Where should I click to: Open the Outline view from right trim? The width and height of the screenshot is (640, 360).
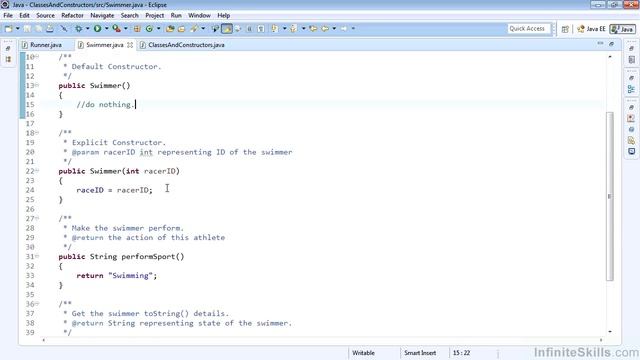pyautogui.click(x=631, y=89)
